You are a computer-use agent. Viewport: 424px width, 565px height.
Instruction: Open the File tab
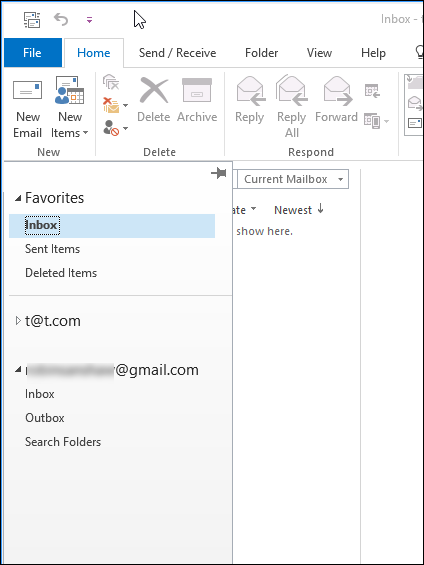tap(33, 53)
